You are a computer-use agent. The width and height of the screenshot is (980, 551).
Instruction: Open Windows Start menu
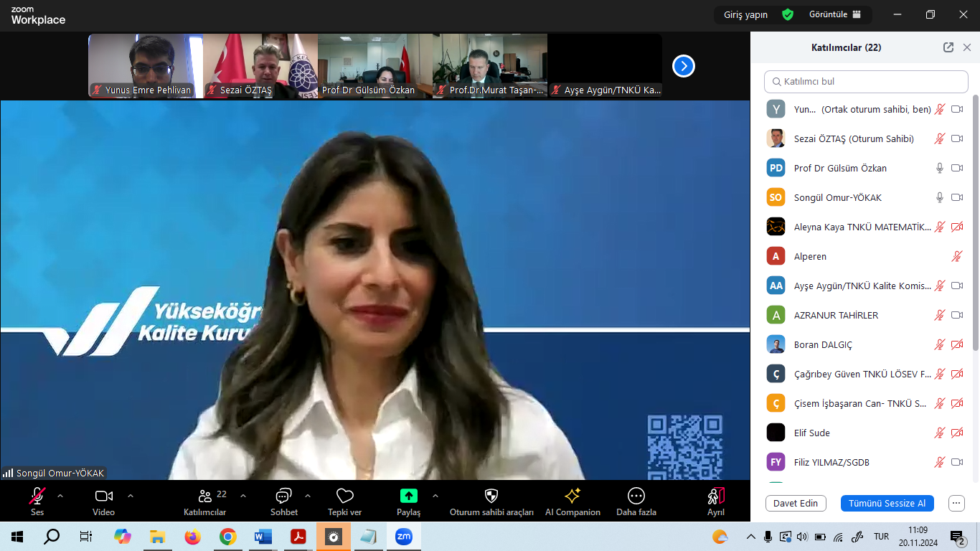point(17,537)
